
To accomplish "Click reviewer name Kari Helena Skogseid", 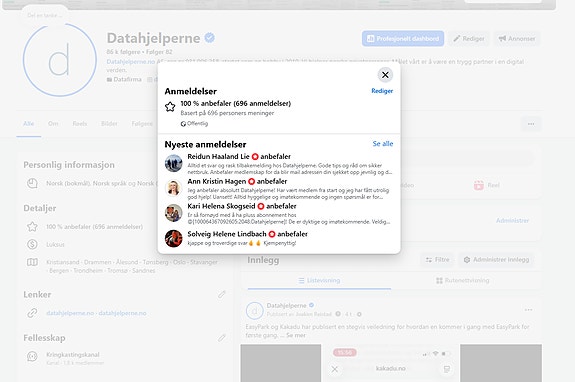I will pos(221,206).
